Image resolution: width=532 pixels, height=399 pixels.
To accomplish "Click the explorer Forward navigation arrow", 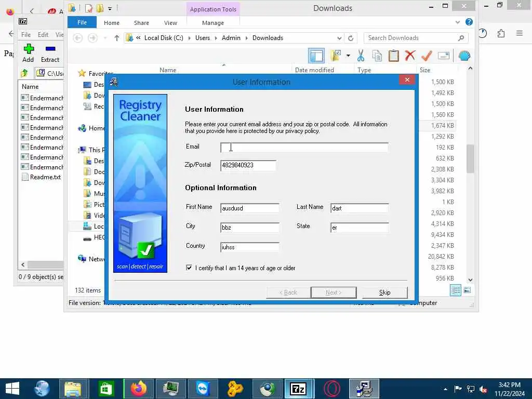I will click(x=92, y=38).
